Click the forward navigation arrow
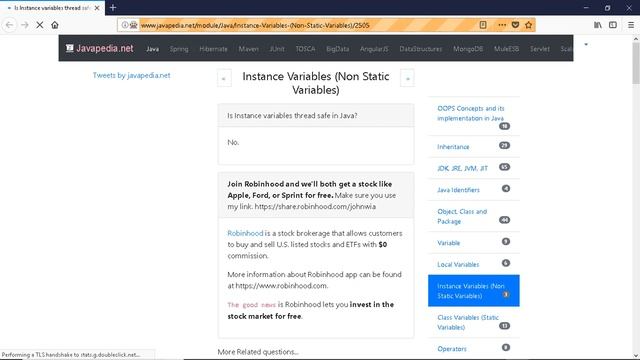This screenshot has height=360, width=640. [x=24, y=25]
